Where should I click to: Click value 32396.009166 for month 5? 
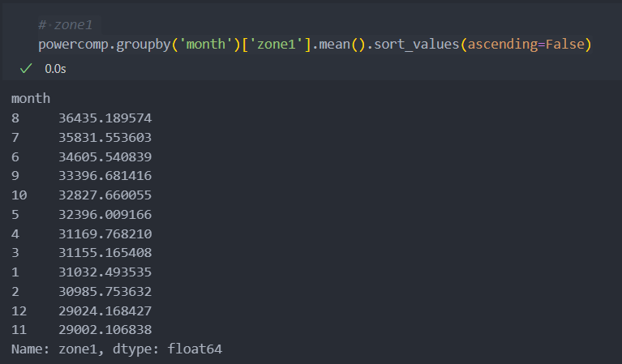(x=105, y=215)
